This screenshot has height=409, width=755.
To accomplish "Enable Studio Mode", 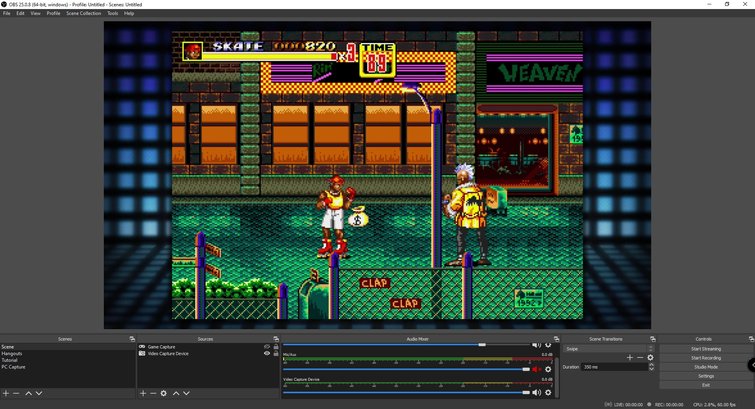I will pos(706,367).
